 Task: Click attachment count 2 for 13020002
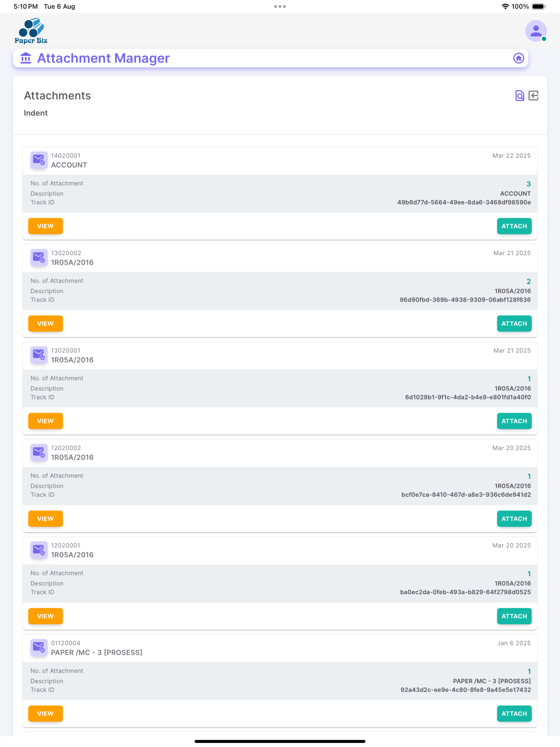(529, 281)
